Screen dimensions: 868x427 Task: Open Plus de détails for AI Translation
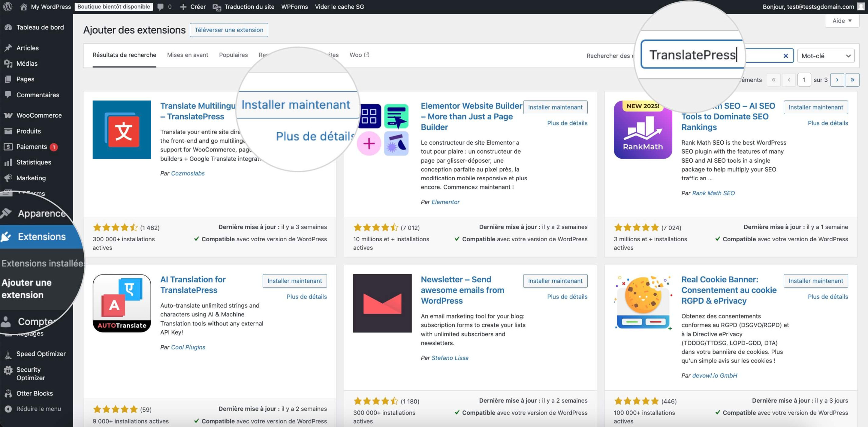[x=307, y=297]
